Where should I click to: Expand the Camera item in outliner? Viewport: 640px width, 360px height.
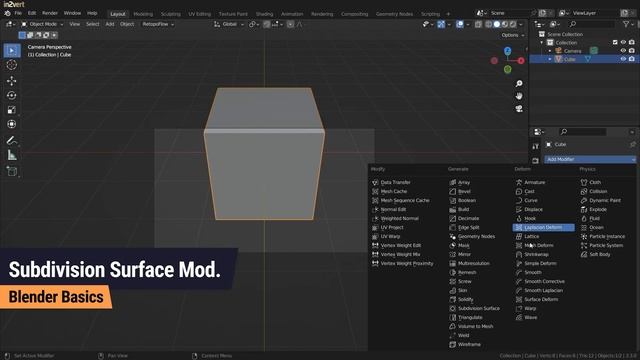pyautogui.click(x=550, y=51)
